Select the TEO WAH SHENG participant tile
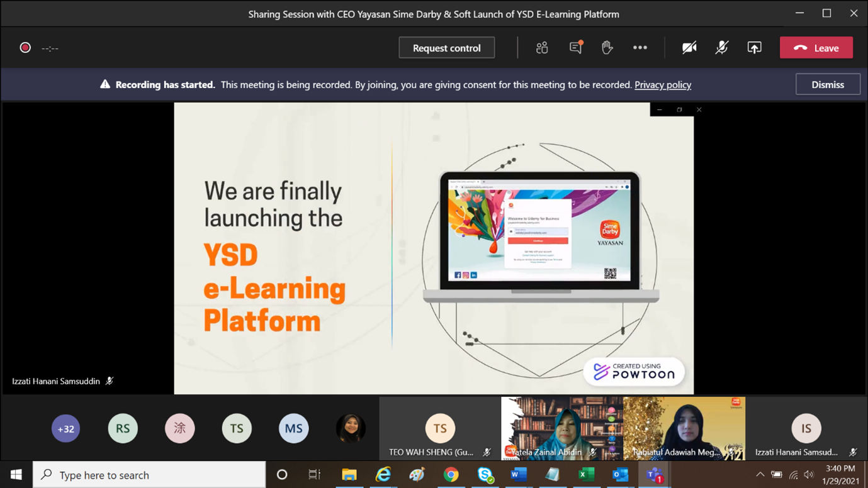 439,429
